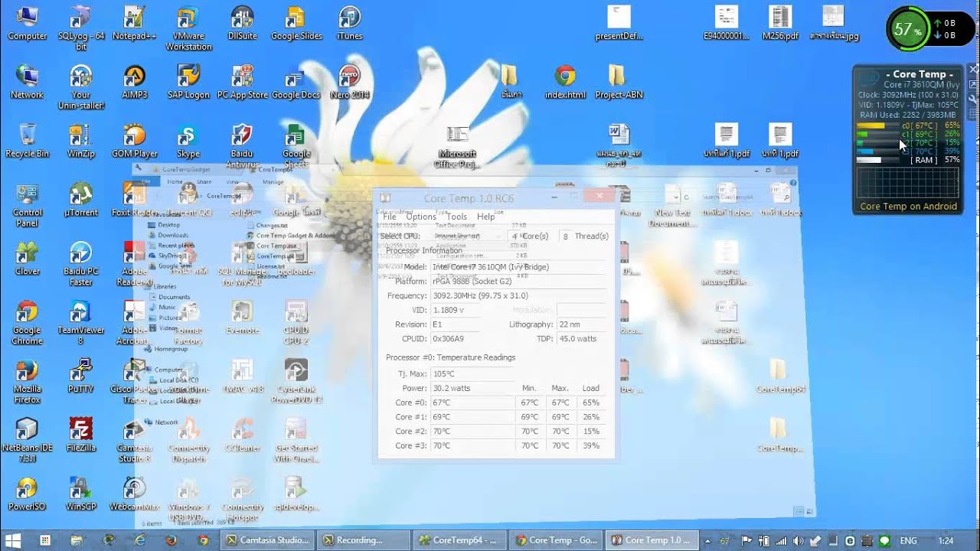Select the Mozilla Firefox desktop icon
This screenshot has width=980, height=551.
click(x=27, y=381)
